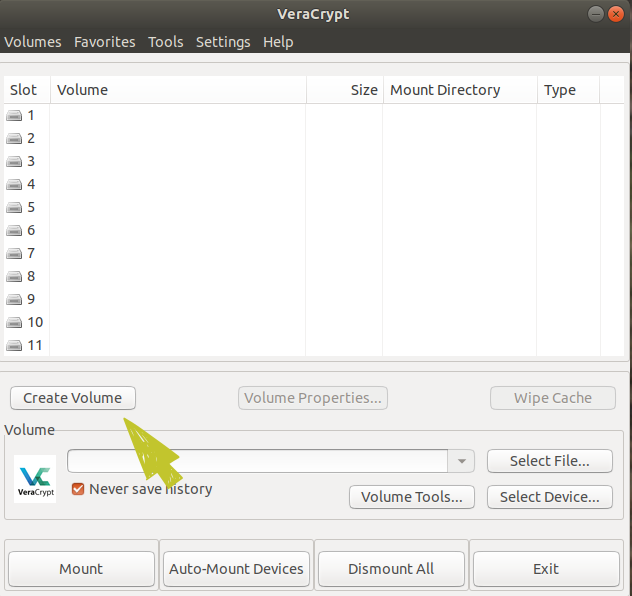
Task: Click the Exit button
Action: tap(546, 569)
